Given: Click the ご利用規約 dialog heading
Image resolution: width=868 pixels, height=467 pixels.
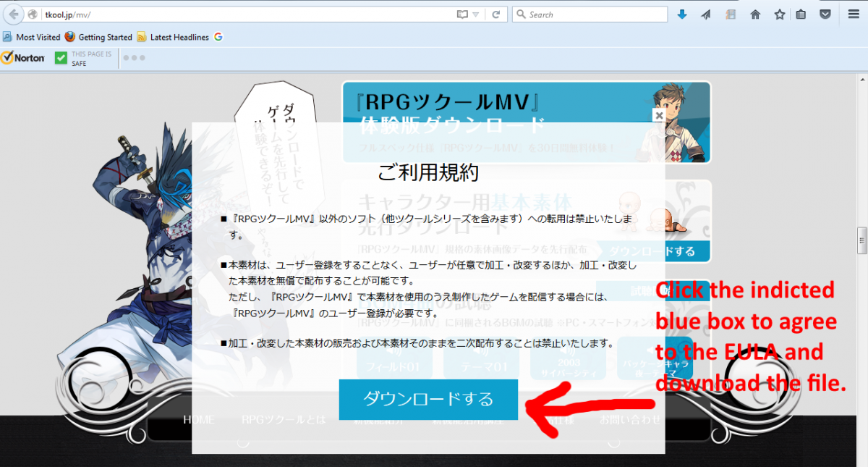Looking at the screenshot, I should [428, 173].
